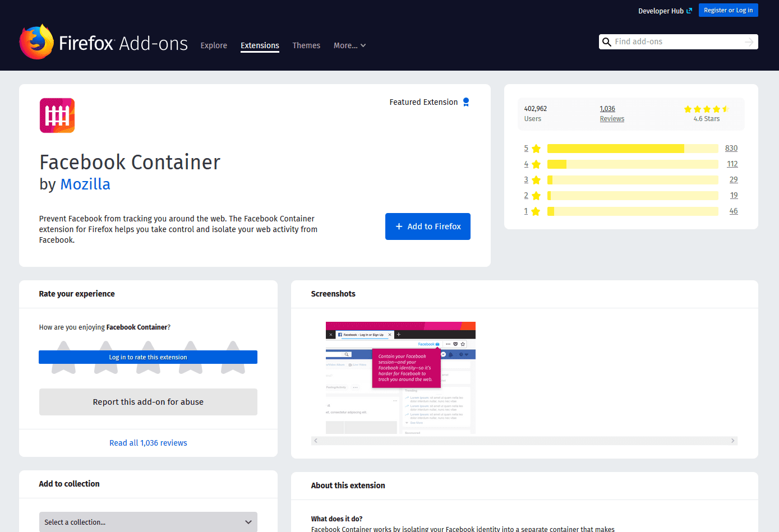This screenshot has width=779, height=532.
Task: Click the 46 one-star reviews count
Action: 734,211
